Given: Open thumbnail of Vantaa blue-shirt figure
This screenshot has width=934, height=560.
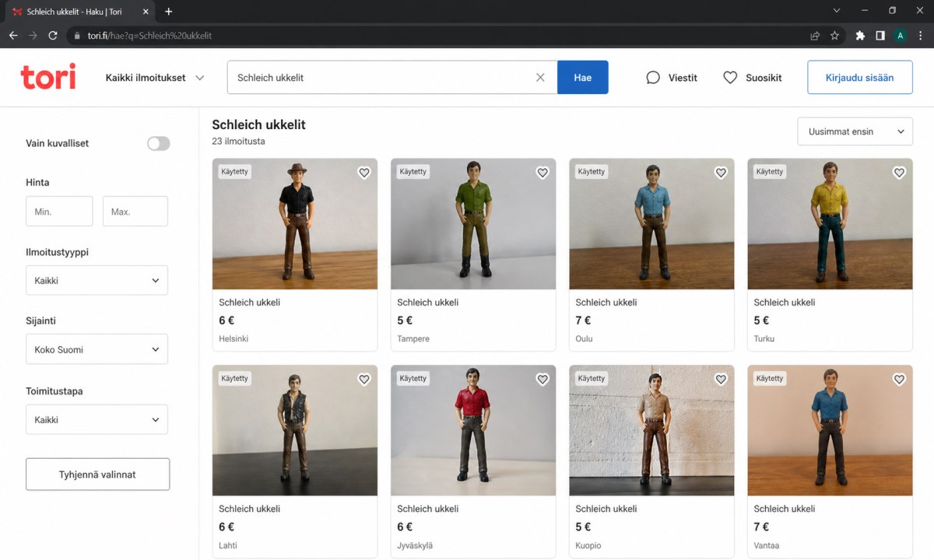Looking at the screenshot, I should [830, 430].
